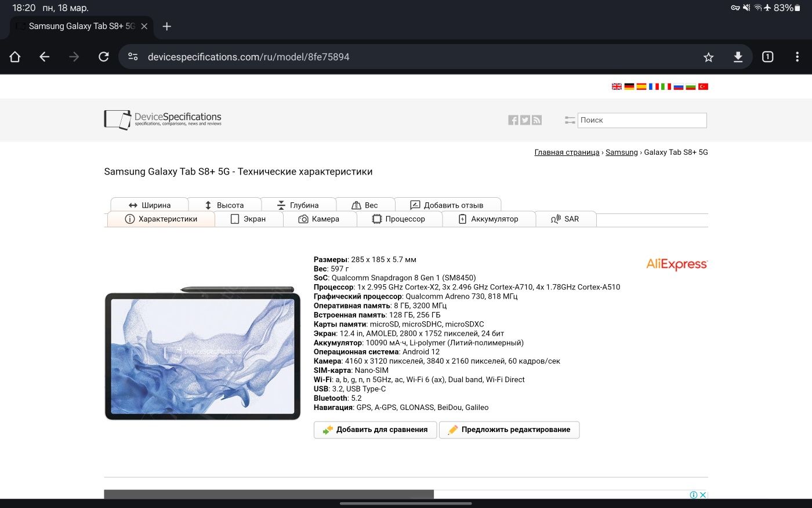The image size is (812, 508).
Task: Click the Galaxy Tab S8+ product image
Action: 202,353
